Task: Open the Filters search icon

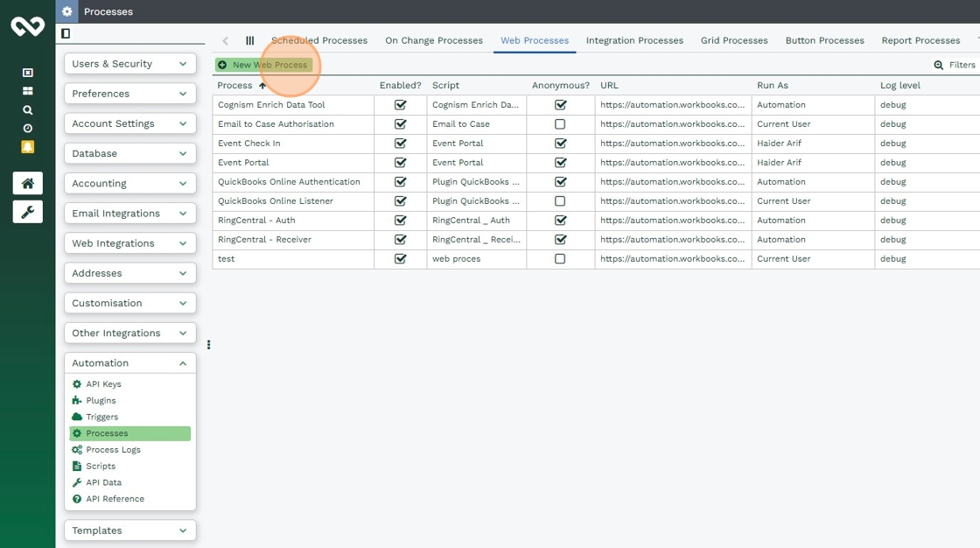Action: (x=939, y=65)
